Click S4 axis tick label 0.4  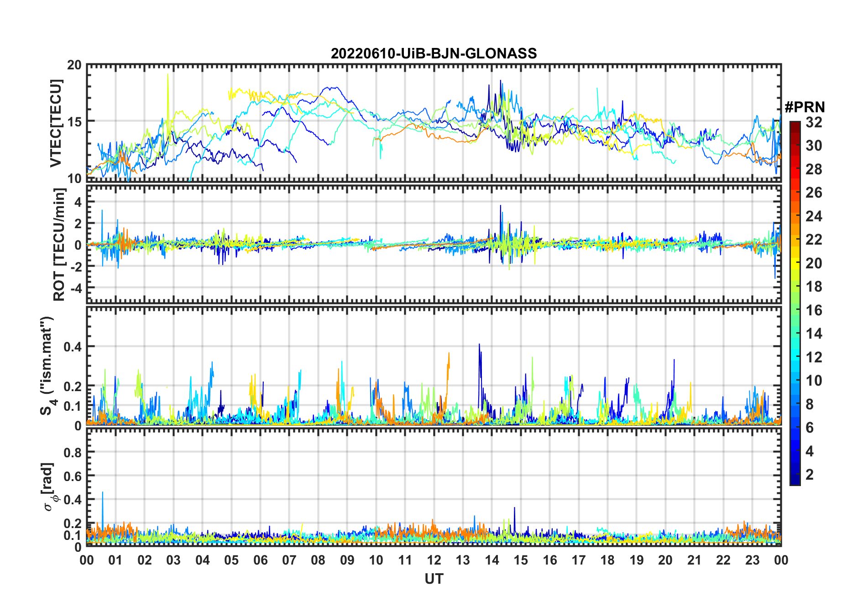[x=73, y=347]
